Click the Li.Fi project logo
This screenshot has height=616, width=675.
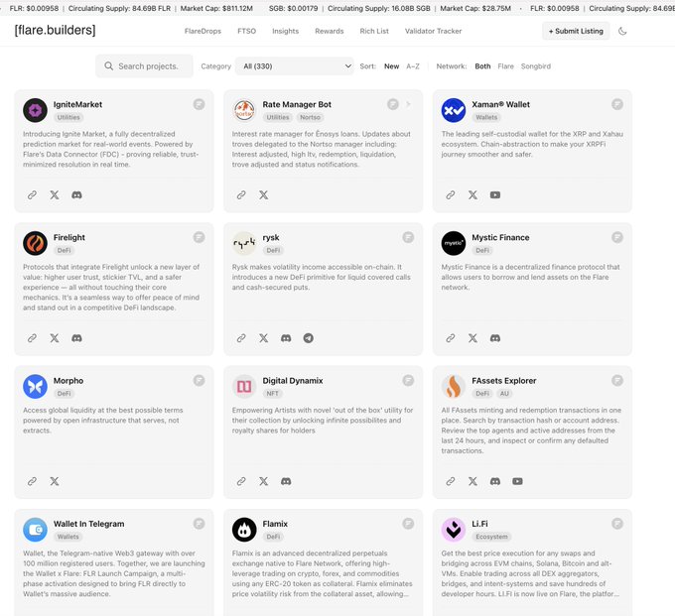[454, 530]
